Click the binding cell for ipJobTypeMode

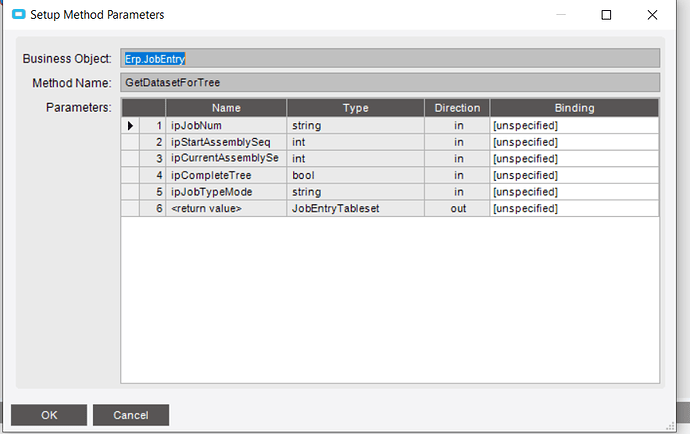point(574,192)
